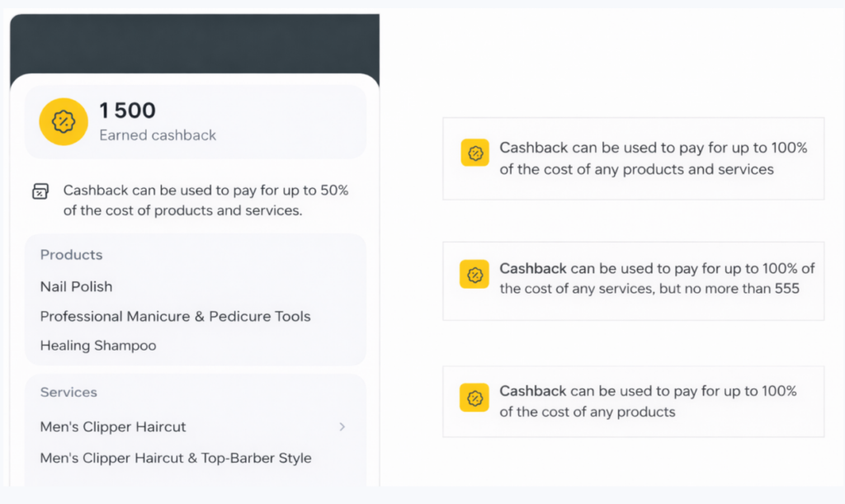Select Professional Manicure & Pedicure Tools
The height and width of the screenshot is (504, 845).
(x=175, y=316)
